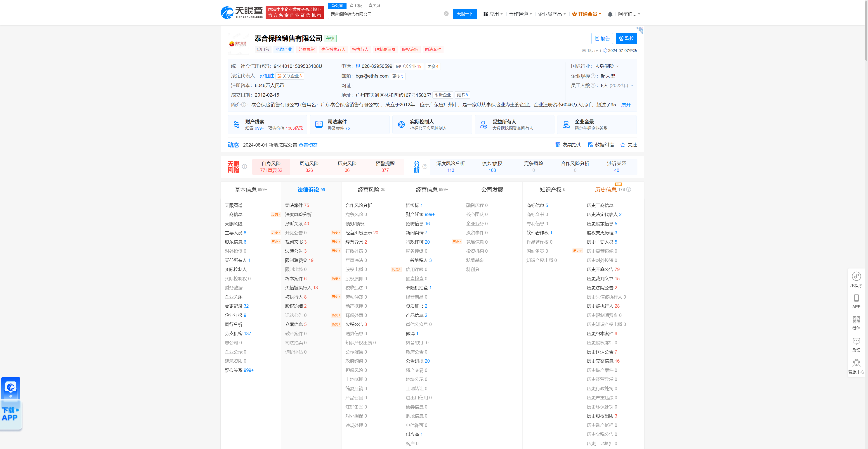Click the 关注 star icon
Image resolution: width=868 pixels, height=449 pixels.
click(x=623, y=145)
